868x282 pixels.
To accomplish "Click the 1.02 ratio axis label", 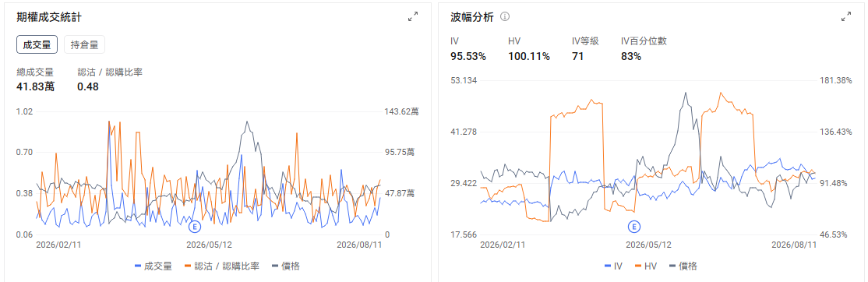I will pos(26,111).
